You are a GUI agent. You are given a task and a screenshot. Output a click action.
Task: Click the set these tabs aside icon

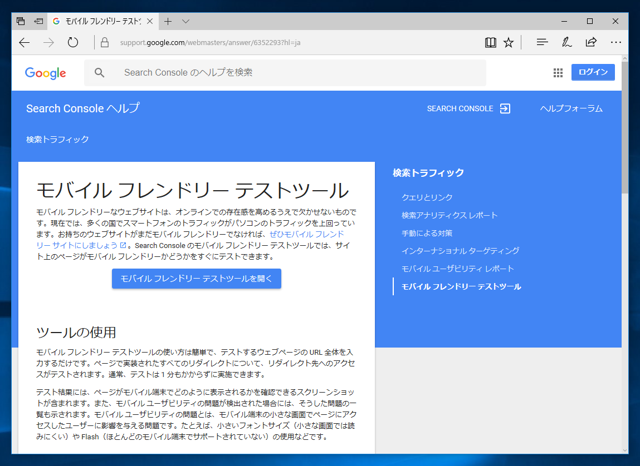38,21
